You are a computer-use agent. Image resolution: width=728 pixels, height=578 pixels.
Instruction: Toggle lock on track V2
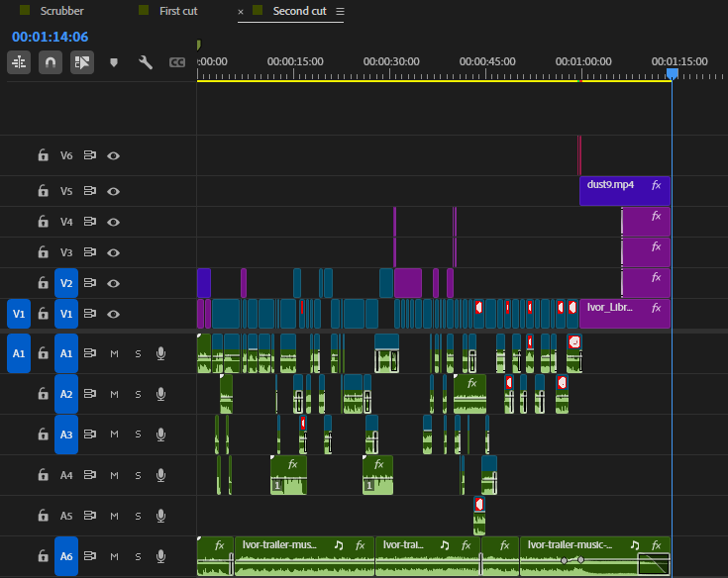pos(43,282)
